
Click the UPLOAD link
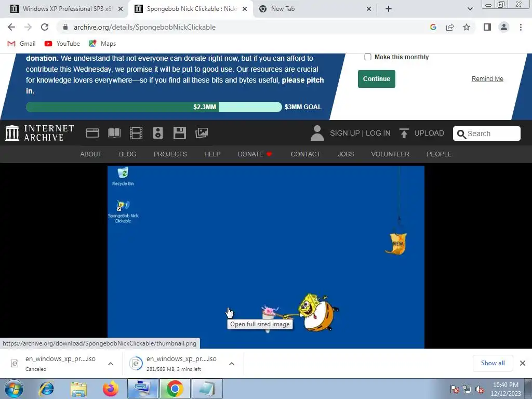pyautogui.click(x=429, y=133)
